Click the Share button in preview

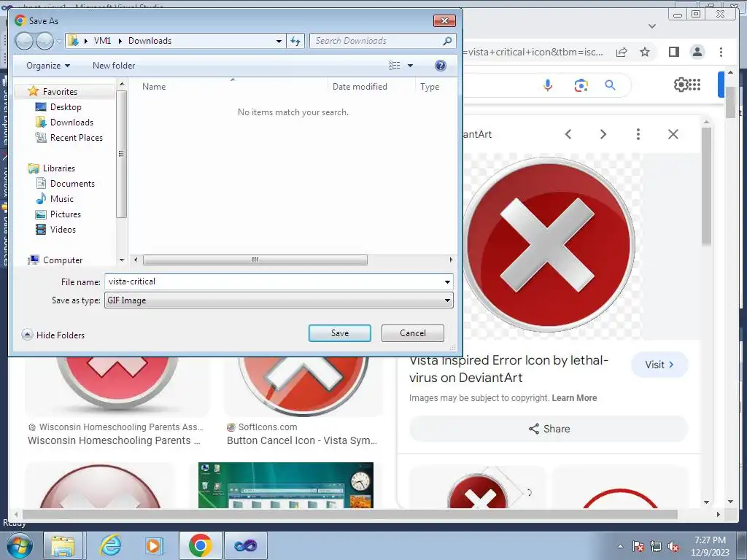point(549,429)
